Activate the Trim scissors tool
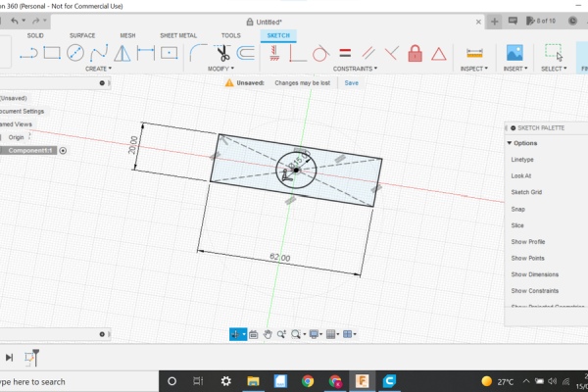The width and height of the screenshot is (588, 392). [x=222, y=53]
